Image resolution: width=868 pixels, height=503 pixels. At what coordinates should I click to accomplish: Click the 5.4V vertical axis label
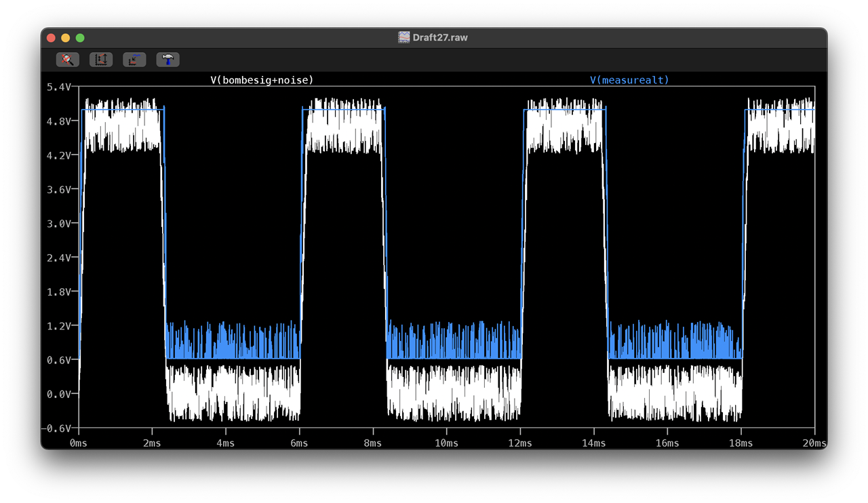pyautogui.click(x=59, y=87)
